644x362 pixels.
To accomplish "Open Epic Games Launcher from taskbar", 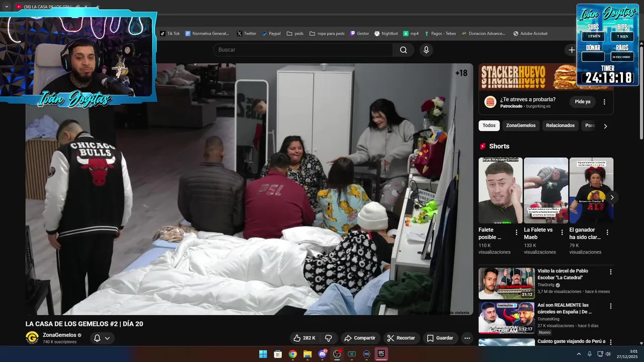I will pos(381,354).
